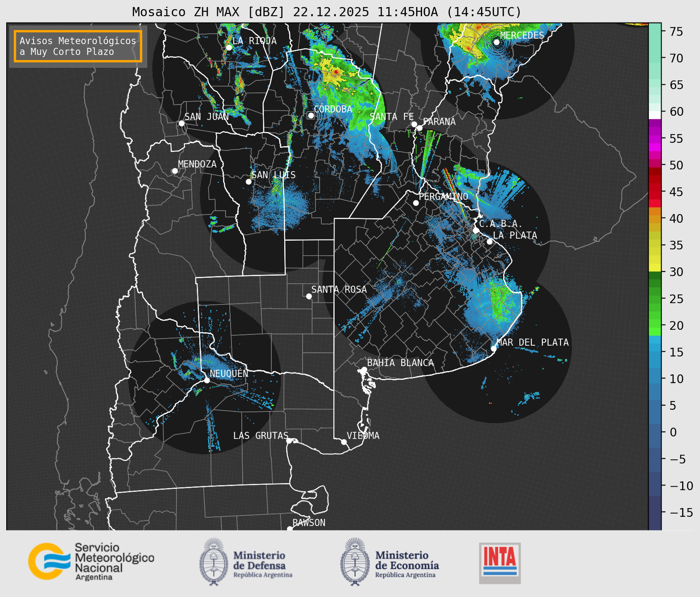Click the Santa Rosa city marker dot

(309, 296)
